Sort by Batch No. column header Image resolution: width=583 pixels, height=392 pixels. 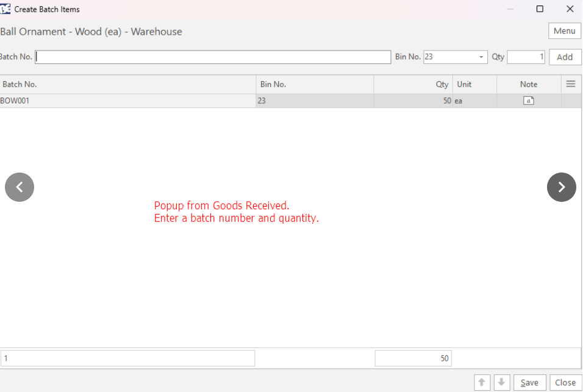tap(128, 84)
